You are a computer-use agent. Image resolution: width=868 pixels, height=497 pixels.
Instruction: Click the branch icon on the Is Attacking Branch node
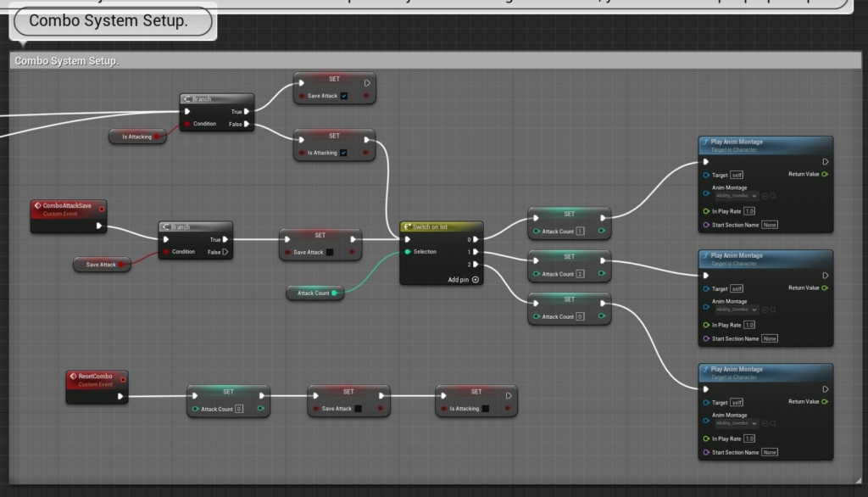(x=186, y=98)
